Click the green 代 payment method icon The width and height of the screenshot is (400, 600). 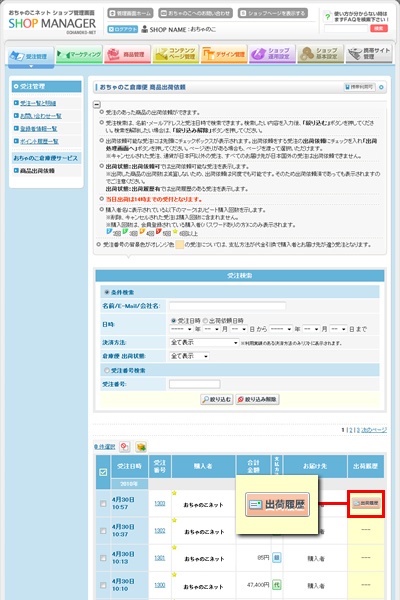[276, 585]
